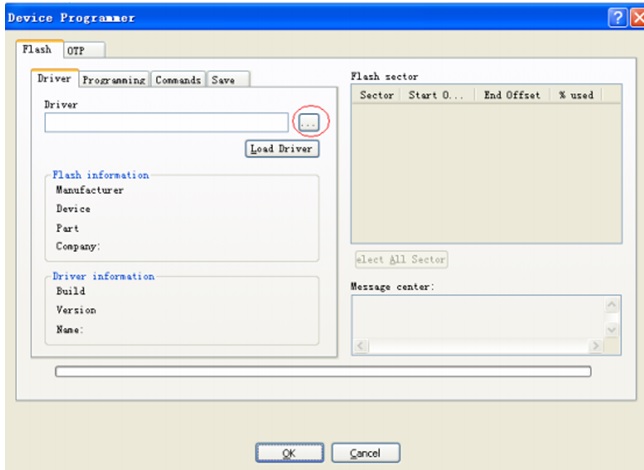
Task: Click the Version label in Driver information
Action: [x=76, y=310]
